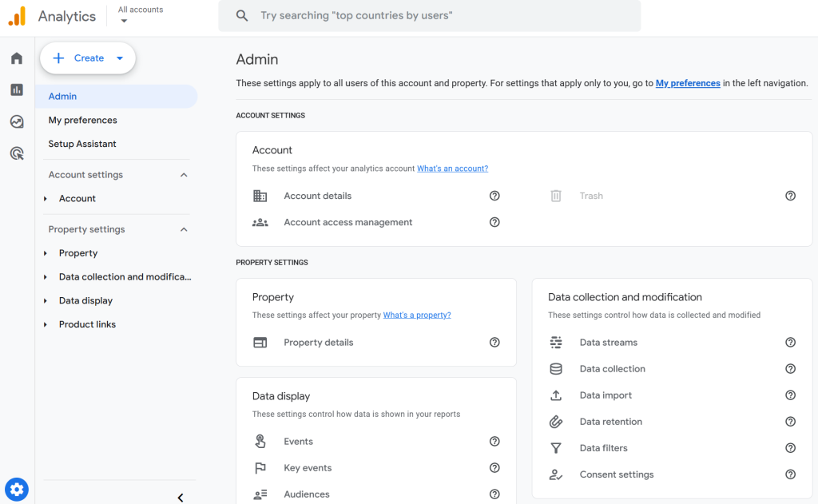Open the Home icon in left rail

click(17, 58)
